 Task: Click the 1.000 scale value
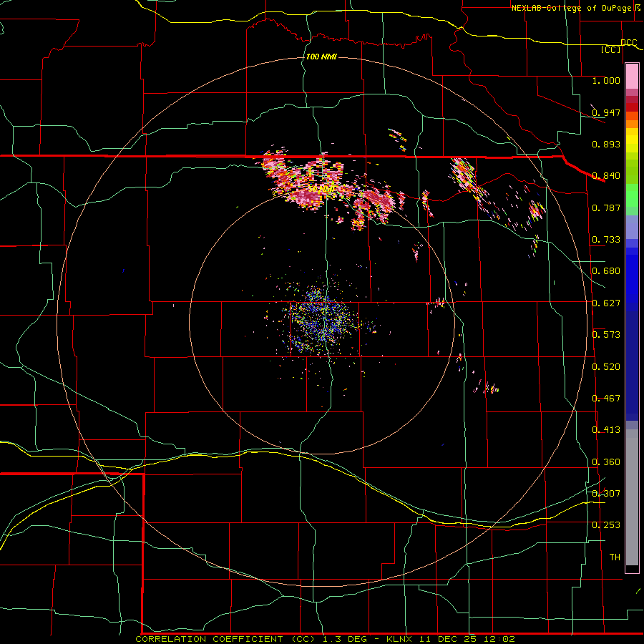(x=606, y=80)
